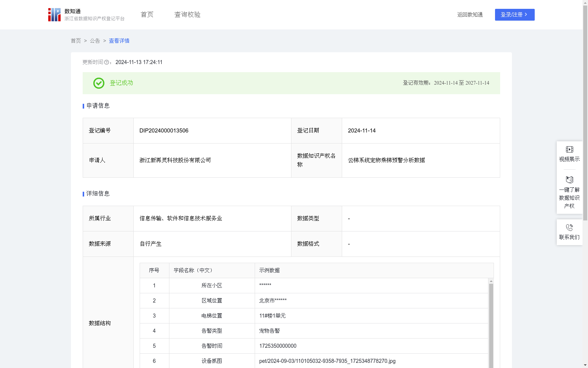Viewport: 588px width, 368px height.
Task: Click the data structure table scrollbar thumb
Action: pyautogui.click(x=491, y=326)
